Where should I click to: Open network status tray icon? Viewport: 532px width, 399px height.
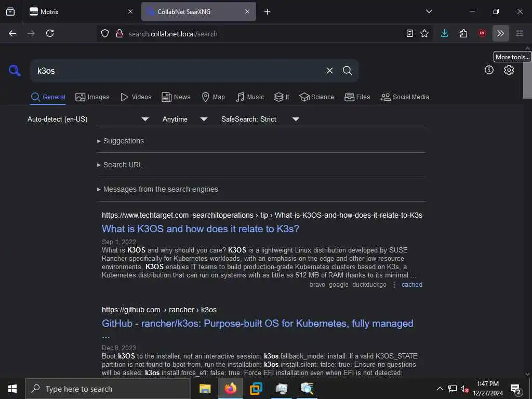(x=453, y=389)
